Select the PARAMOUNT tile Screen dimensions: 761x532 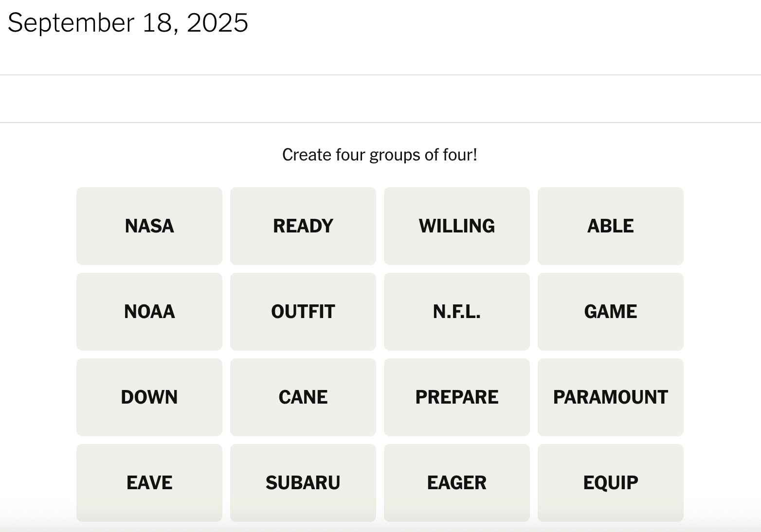point(610,397)
